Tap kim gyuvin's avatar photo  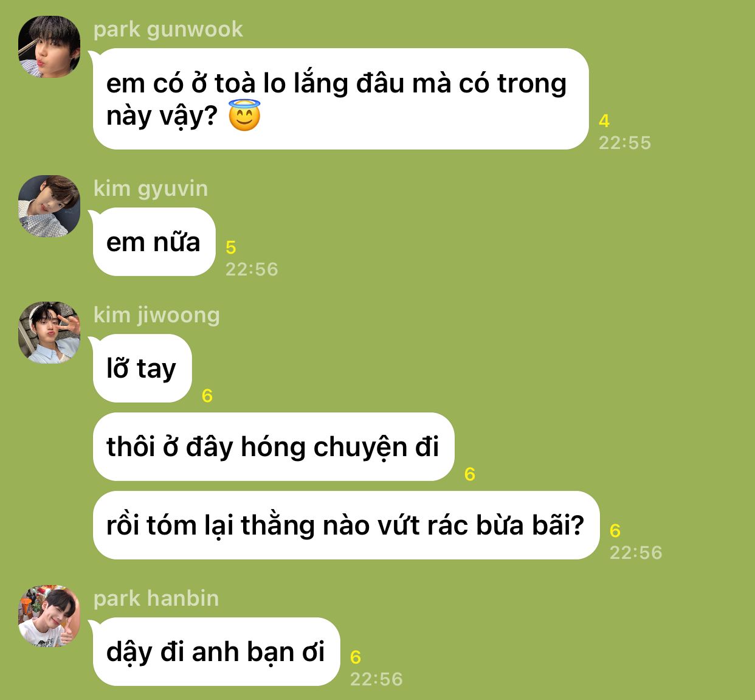pyautogui.click(x=49, y=206)
